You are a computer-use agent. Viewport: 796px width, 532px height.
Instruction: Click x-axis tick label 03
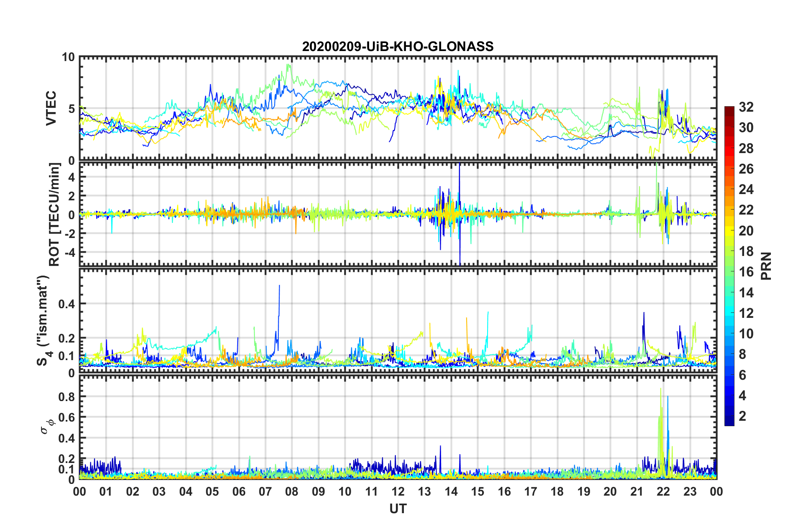tap(159, 491)
